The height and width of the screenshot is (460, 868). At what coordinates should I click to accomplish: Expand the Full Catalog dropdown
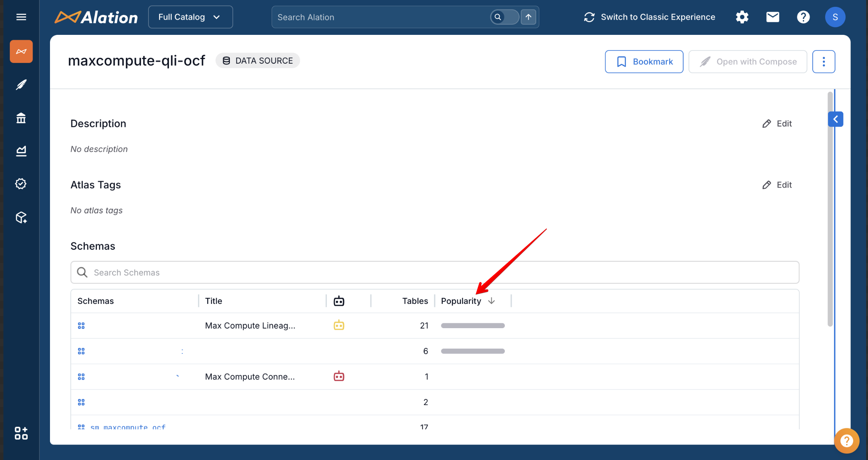pyautogui.click(x=190, y=17)
